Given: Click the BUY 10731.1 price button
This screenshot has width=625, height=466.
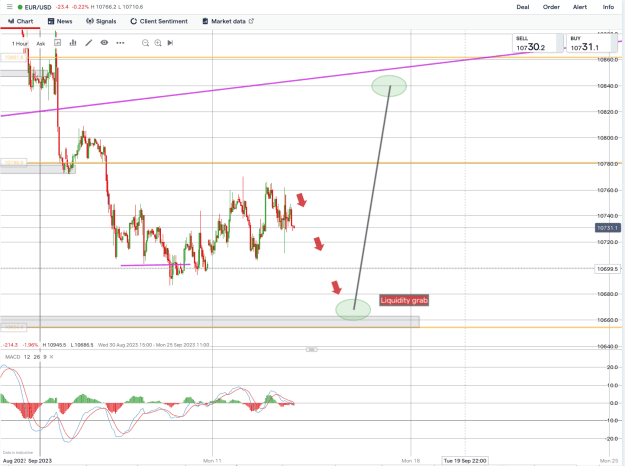Looking at the screenshot, I should click(592, 43).
